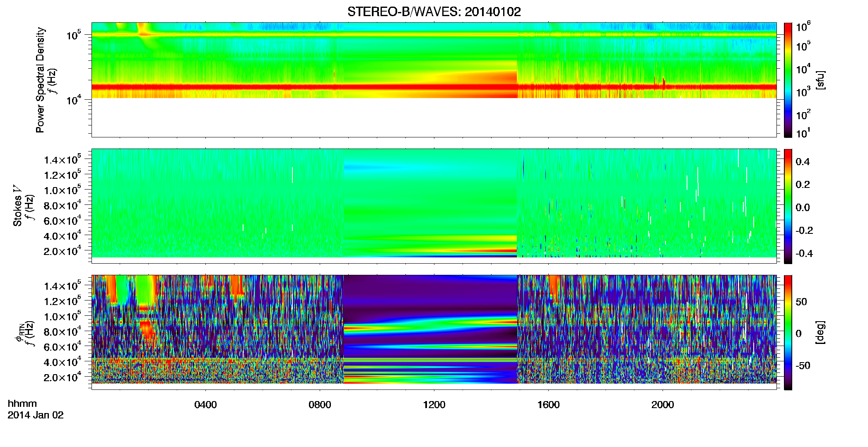This screenshot has height=447, width=868.
Task: Select the 2000 time axis label
Action: [x=663, y=405]
